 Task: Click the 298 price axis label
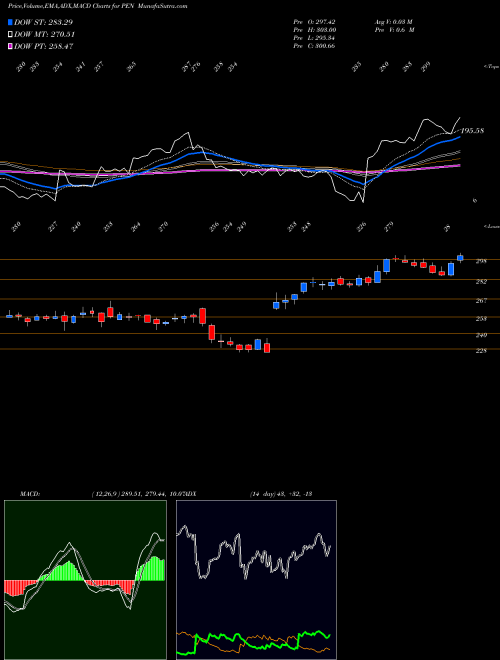pyautogui.click(x=481, y=261)
